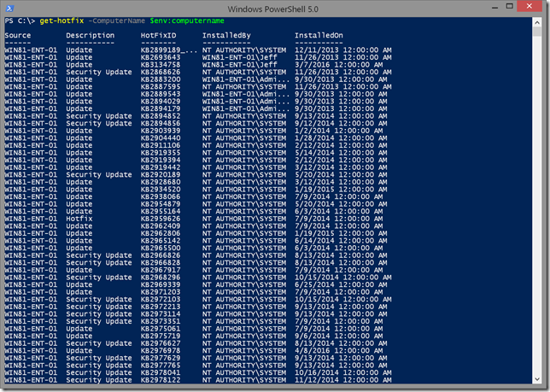Click hotfix ID KB2976978
This screenshot has width=550, height=392.
[x=161, y=351]
